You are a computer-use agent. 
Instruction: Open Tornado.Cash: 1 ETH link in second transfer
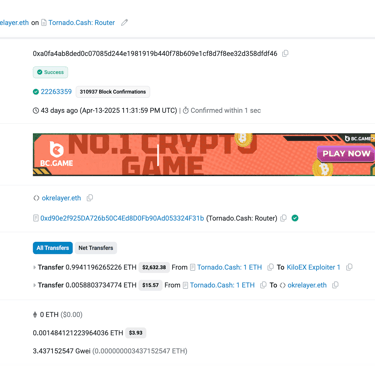222,285
